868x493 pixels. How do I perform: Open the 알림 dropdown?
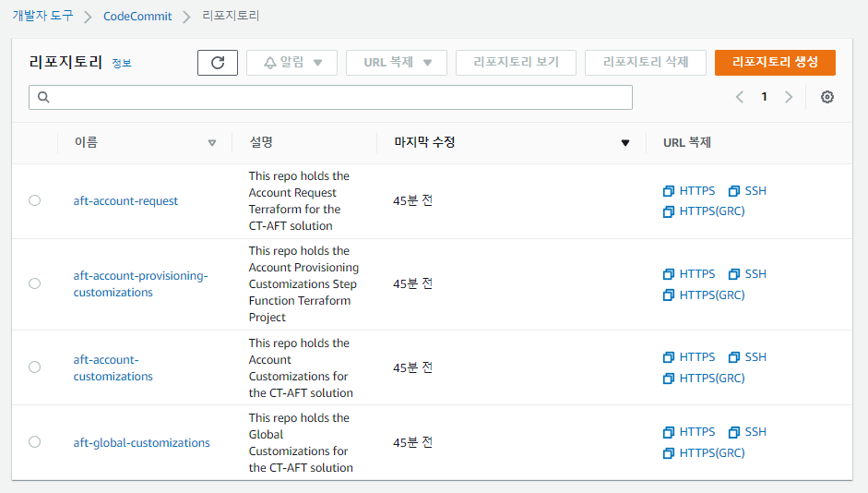click(x=291, y=63)
